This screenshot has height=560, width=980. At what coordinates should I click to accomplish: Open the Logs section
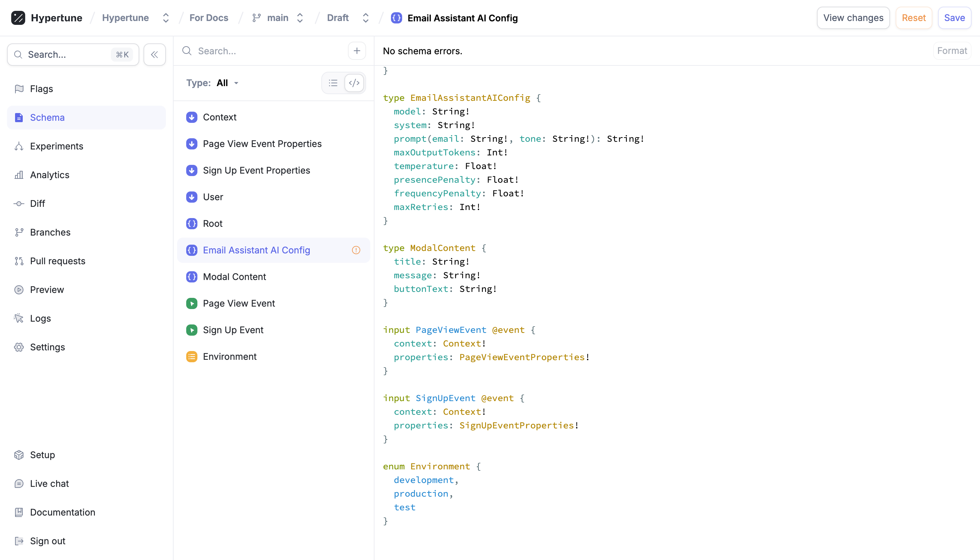40,318
